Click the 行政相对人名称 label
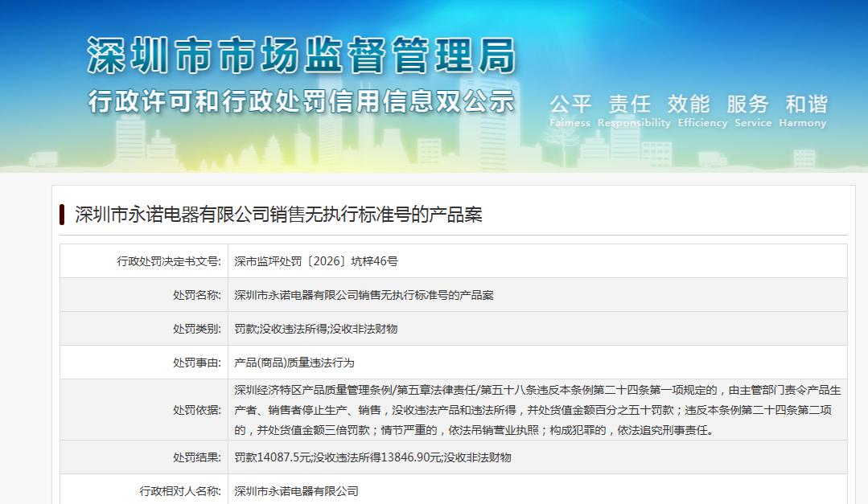868x504 pixels. point(180,491)
